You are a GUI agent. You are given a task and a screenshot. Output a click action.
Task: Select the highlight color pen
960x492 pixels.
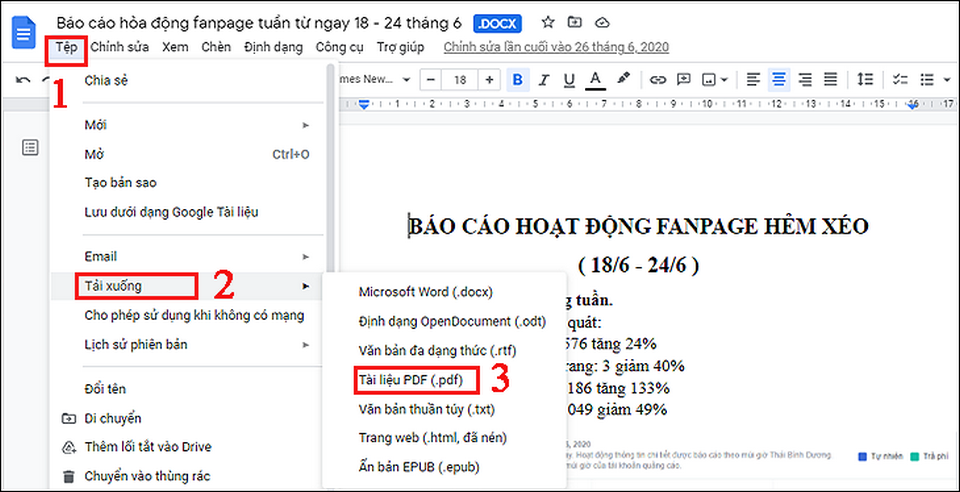[623, 79]
